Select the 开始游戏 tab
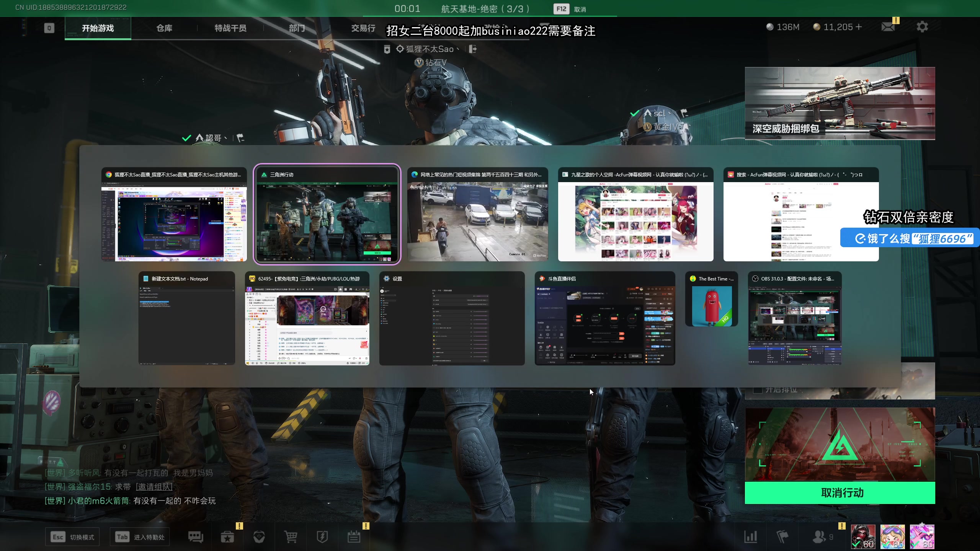 98,28
